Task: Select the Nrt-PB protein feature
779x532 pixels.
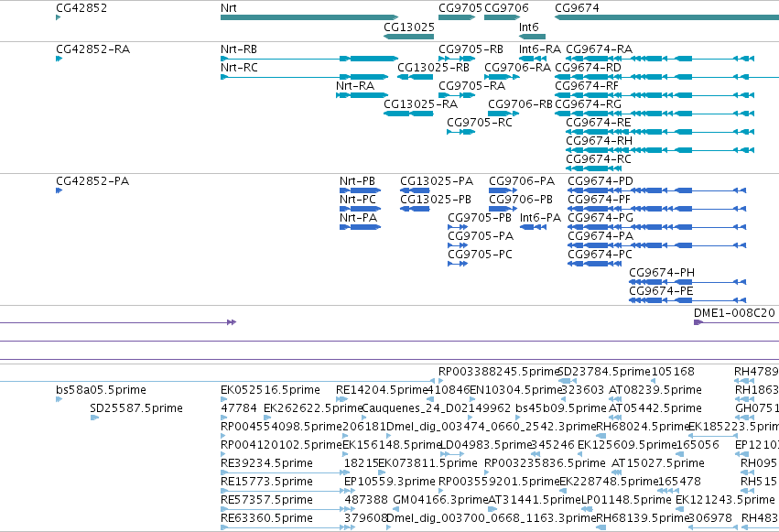Action: [360, 190]
